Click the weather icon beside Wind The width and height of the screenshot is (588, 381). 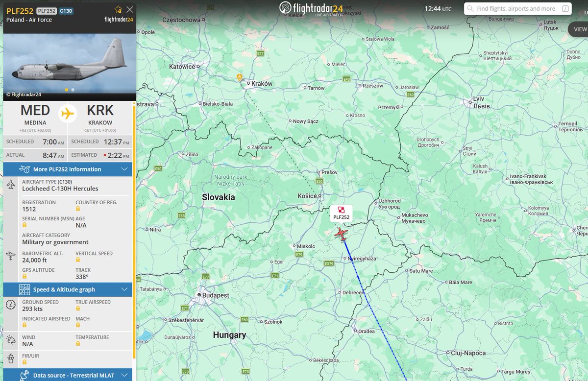pos(11,340)
